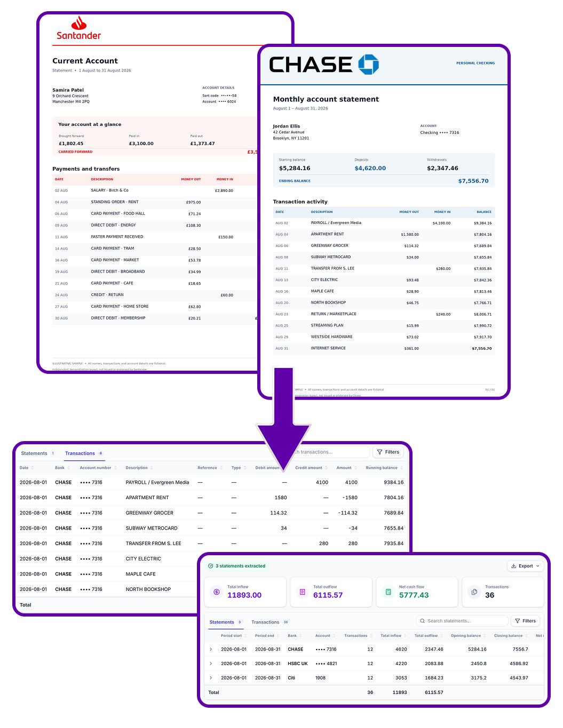Click the magnifier icon in Search statements

coord(423,621)
